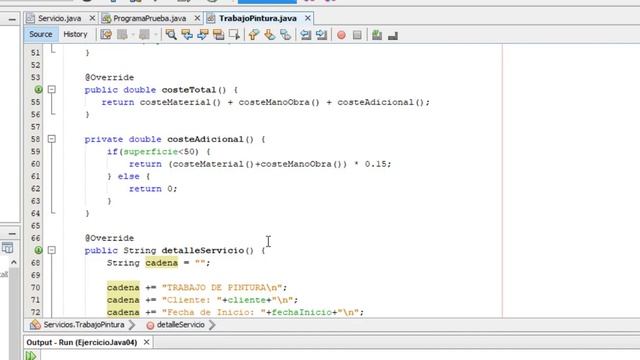The image size is (640, 360).
Task: Click override glyph beside detalleServicio
Action: click(x=38, y=250)
